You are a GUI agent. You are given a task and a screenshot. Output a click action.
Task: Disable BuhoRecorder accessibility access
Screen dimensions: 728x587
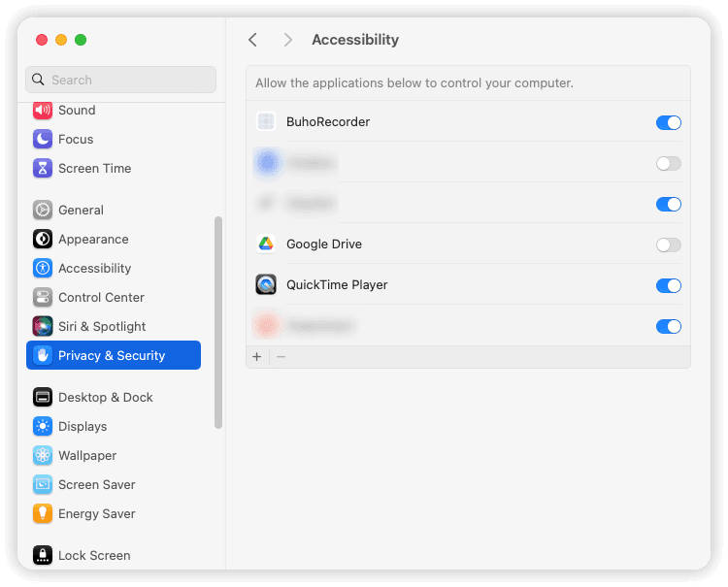pos(669,122)
